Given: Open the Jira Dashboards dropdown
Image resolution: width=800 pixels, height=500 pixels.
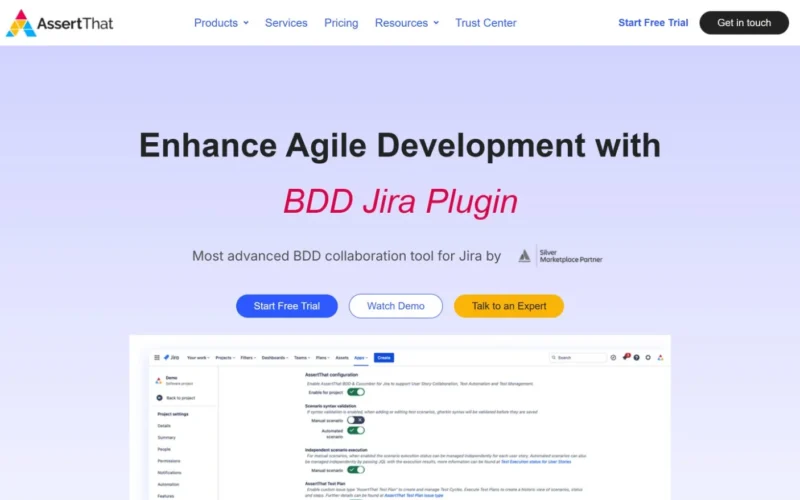Looking at the screenshot, I should [275, 358].
